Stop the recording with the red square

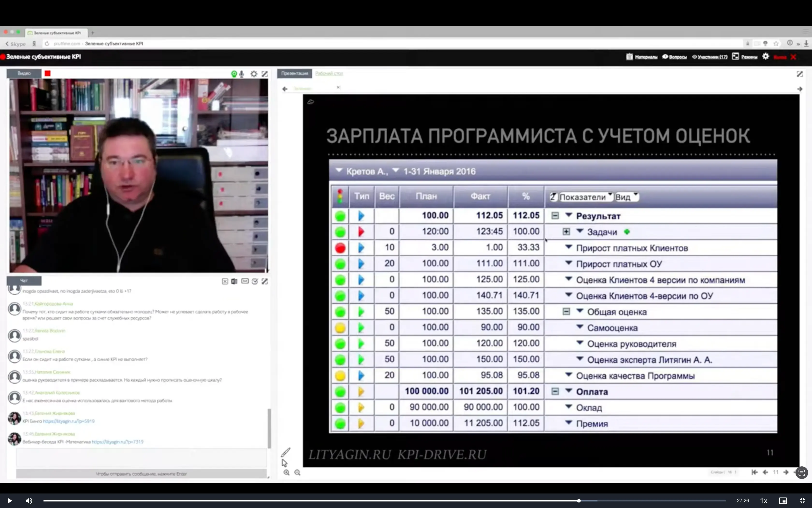48,73
